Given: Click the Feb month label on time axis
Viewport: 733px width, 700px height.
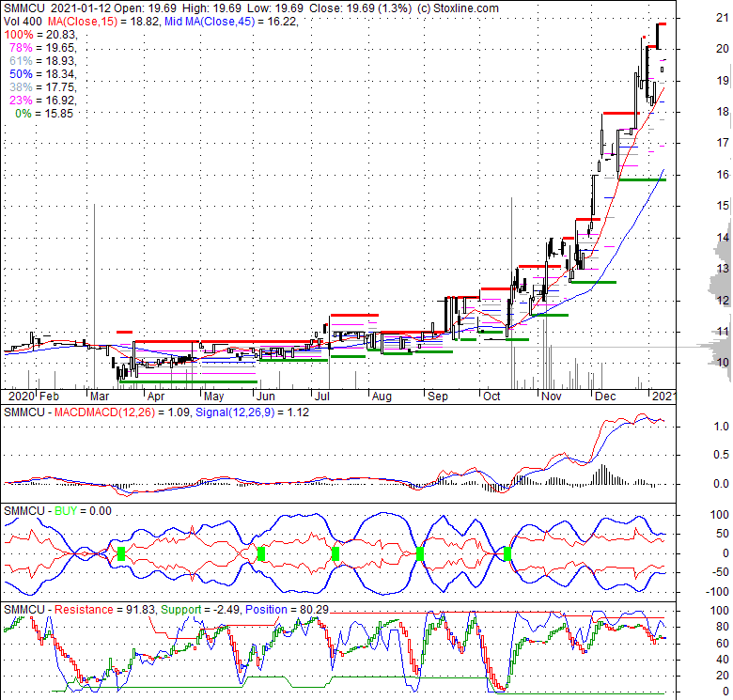Looking at the screenshot, I should click(49, 397).
